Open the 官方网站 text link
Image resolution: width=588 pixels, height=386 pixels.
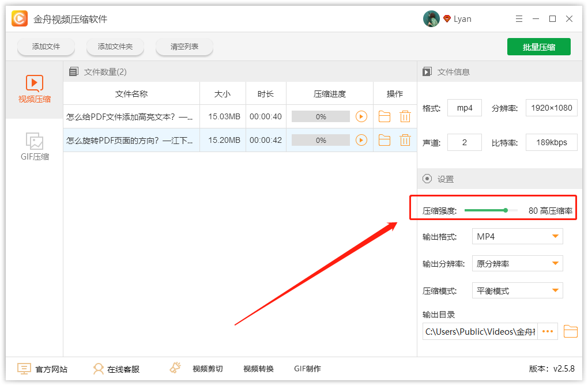51,369
